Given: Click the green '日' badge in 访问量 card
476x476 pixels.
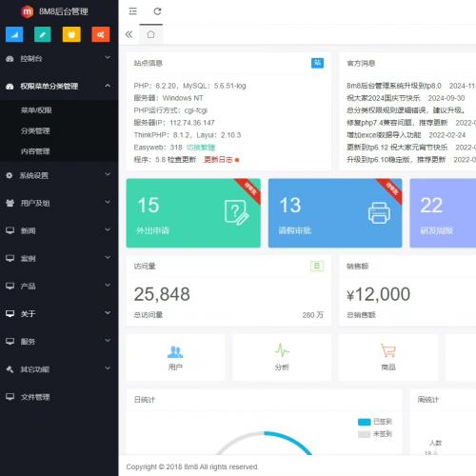Looking at the screenshot, I should point(317,266).
